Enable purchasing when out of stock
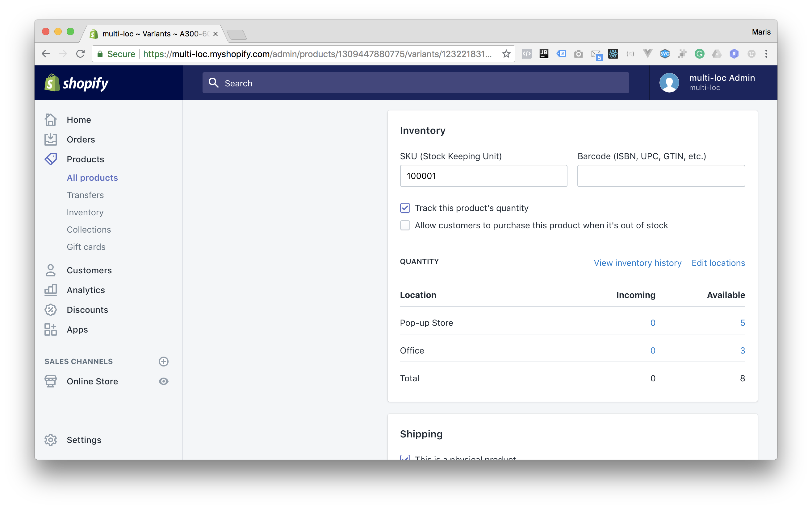This screenshot has width=812, height=509. tap(405, 225)
